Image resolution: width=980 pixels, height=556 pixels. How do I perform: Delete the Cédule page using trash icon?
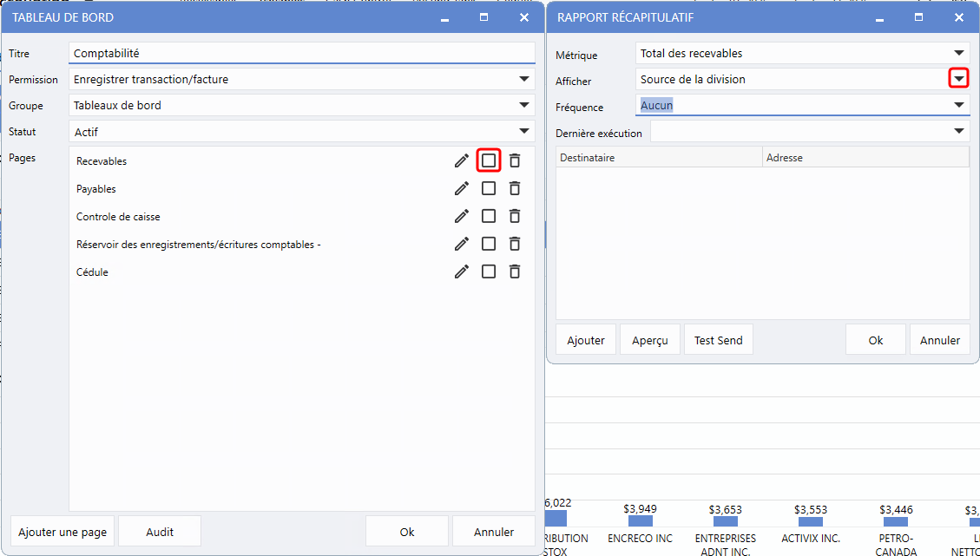[x=515, y=271]
